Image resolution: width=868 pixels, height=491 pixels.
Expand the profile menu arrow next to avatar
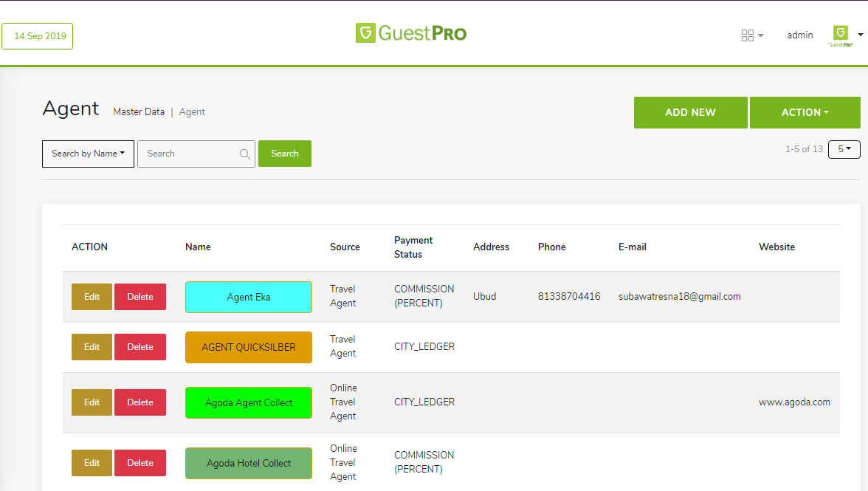pos(861,35)
